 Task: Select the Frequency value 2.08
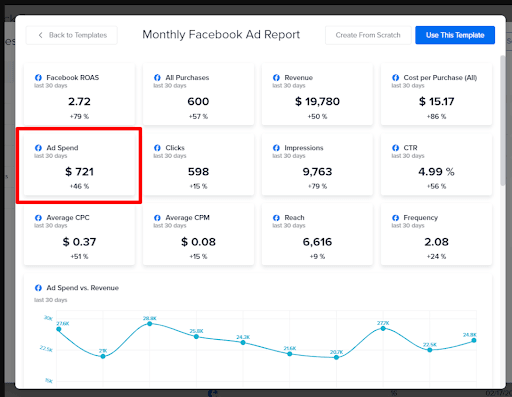[x=436, y=242]
